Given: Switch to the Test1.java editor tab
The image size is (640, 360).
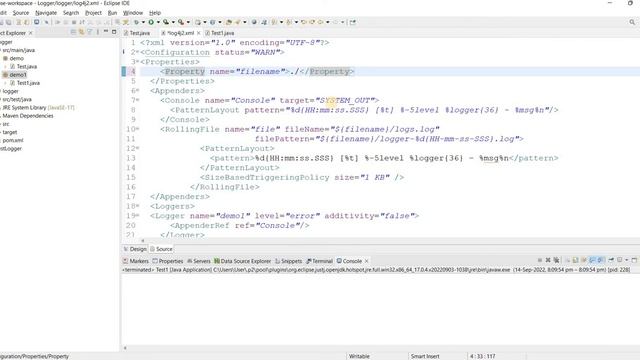Looking at the screenshot, I should tap(220, 33).
